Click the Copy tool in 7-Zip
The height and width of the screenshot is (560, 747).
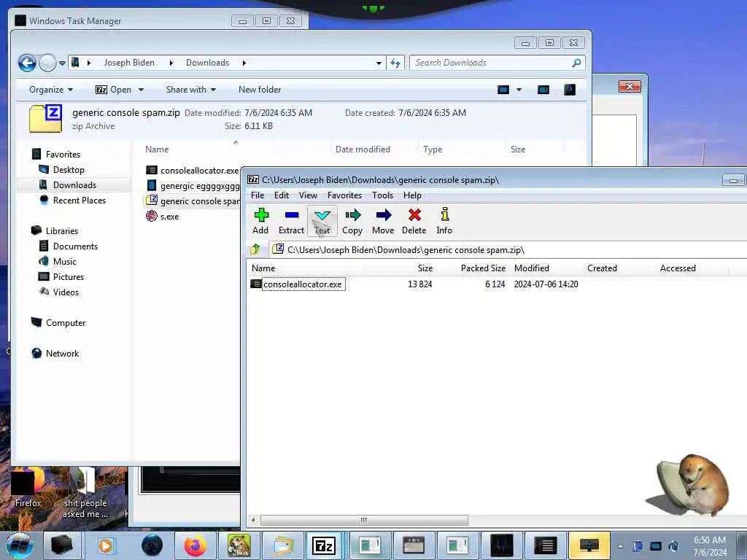352,221
